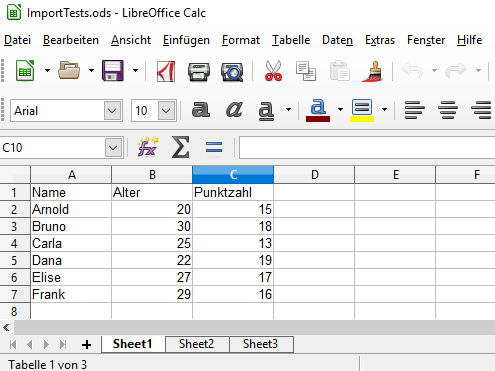
Task: Click the Sum sigma icon
Action: tap(181, 147)
